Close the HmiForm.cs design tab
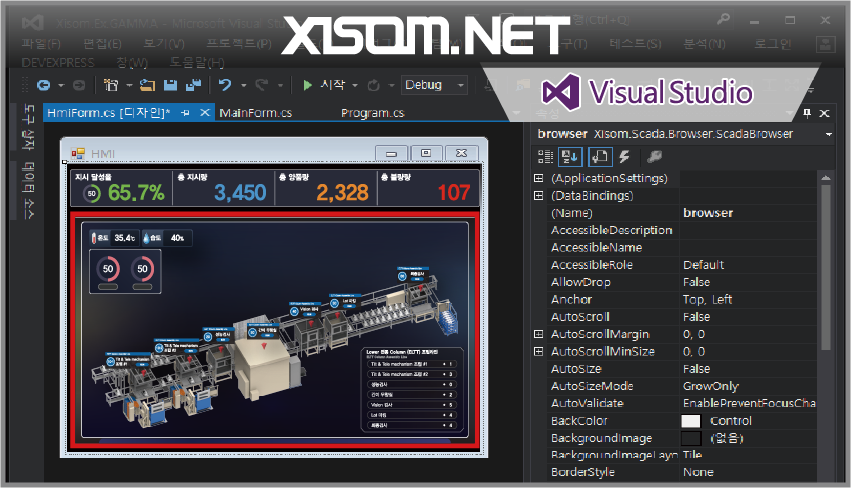 [205, 112]
